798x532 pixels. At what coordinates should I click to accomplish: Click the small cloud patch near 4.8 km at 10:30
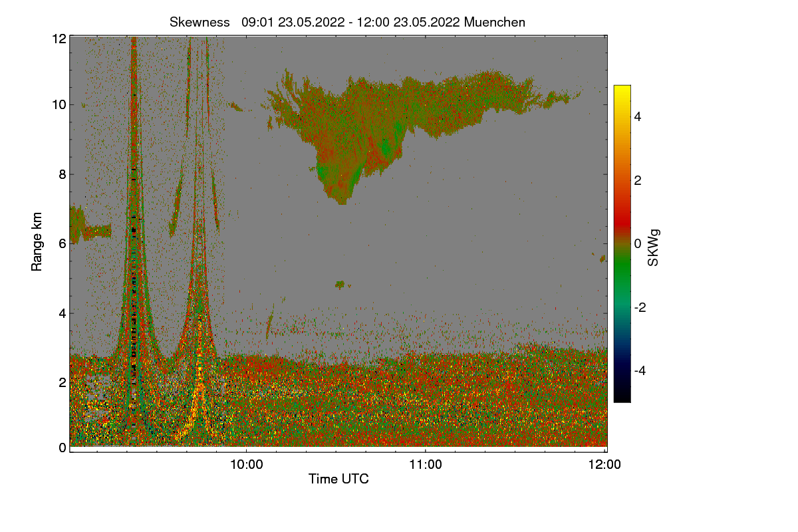[x=342, y=285]
